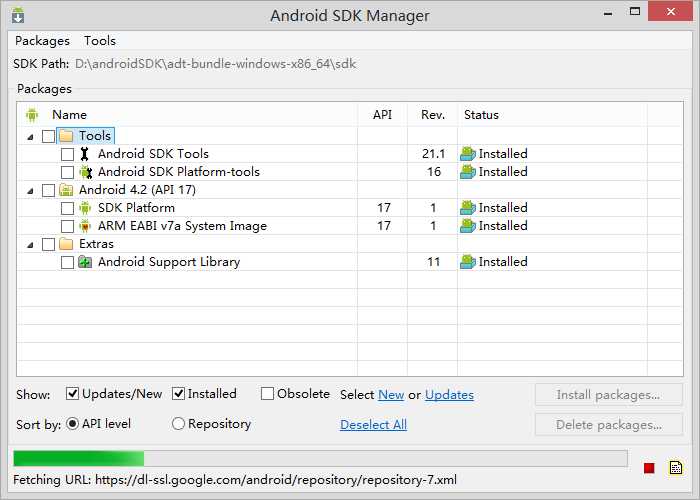Click installed status icon for Android Support Library
The height and width of the screenshot is (500, 700).
pos(468,262)
